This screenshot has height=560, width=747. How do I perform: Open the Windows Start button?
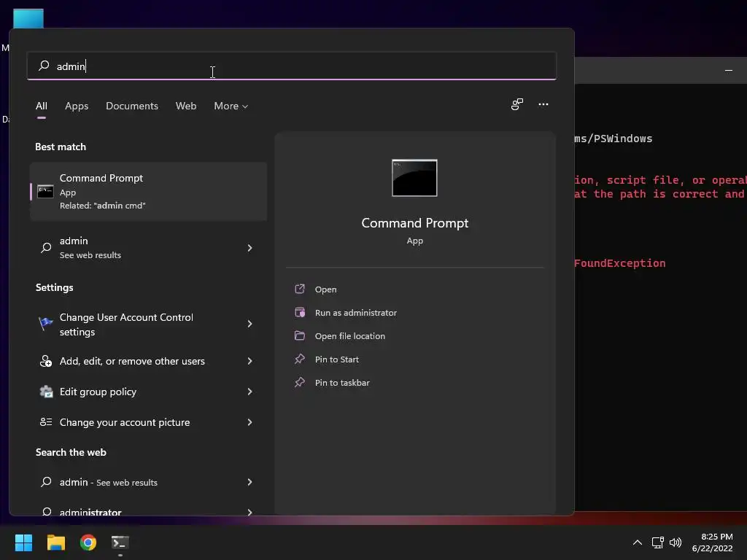pyautogui.click(x=23, y=542)
